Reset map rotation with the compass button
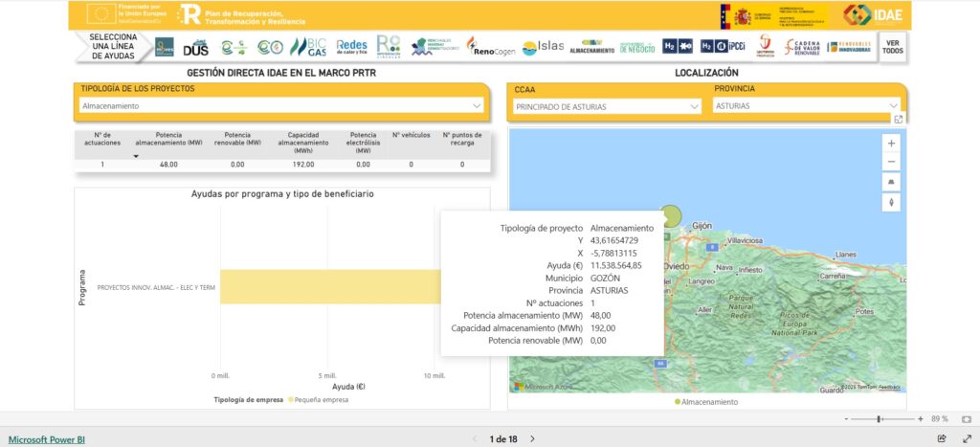980x447 pixels. click(892, 202)
